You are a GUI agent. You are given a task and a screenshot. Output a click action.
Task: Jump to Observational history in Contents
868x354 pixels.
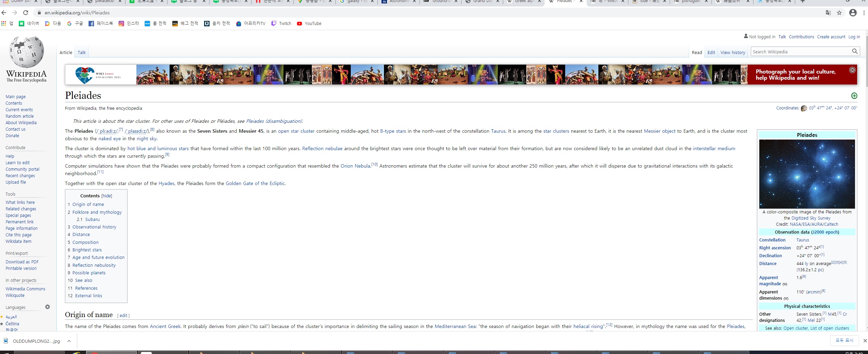coord(94,227)
